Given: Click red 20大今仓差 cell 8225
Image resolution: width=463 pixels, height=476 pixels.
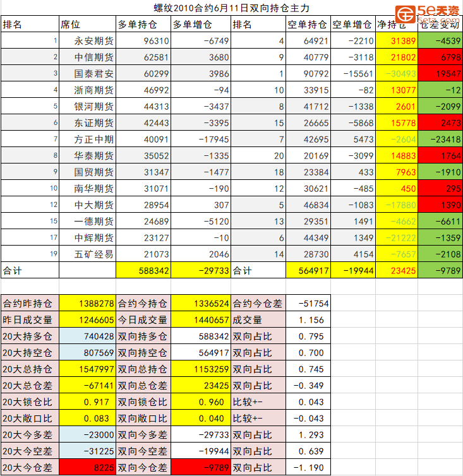Looking at the screenshot, I should [x=88, y=467].
